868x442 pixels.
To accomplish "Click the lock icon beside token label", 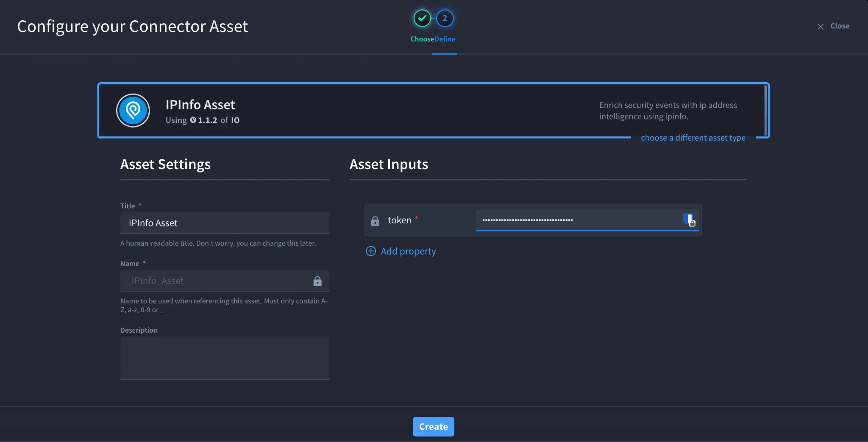I will click(375, 221).
